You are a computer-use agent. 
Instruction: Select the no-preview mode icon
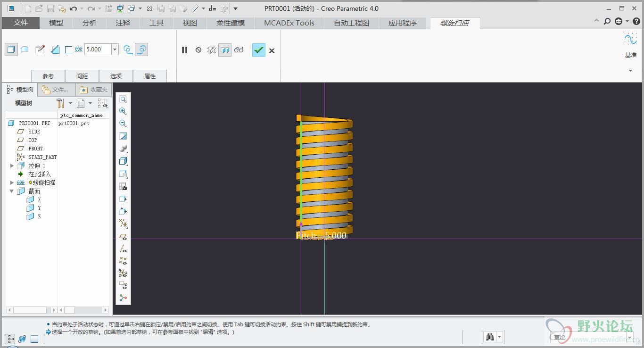pos(198,50)
